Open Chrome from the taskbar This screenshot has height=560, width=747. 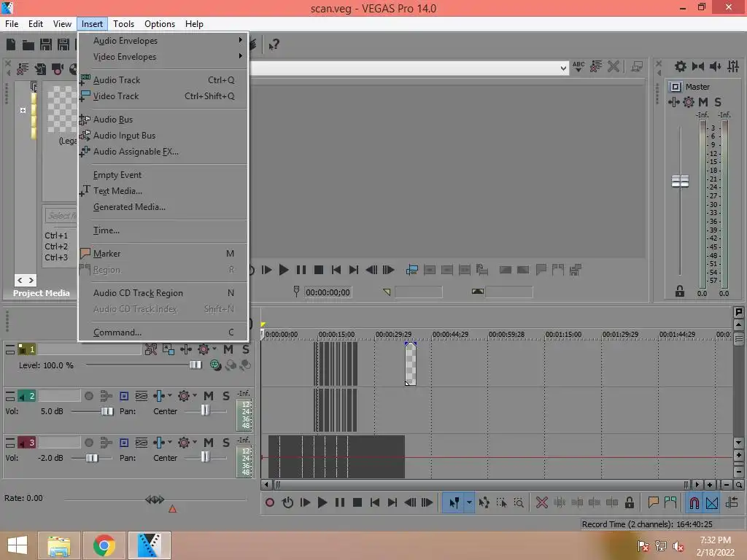(x=104, y=545)
